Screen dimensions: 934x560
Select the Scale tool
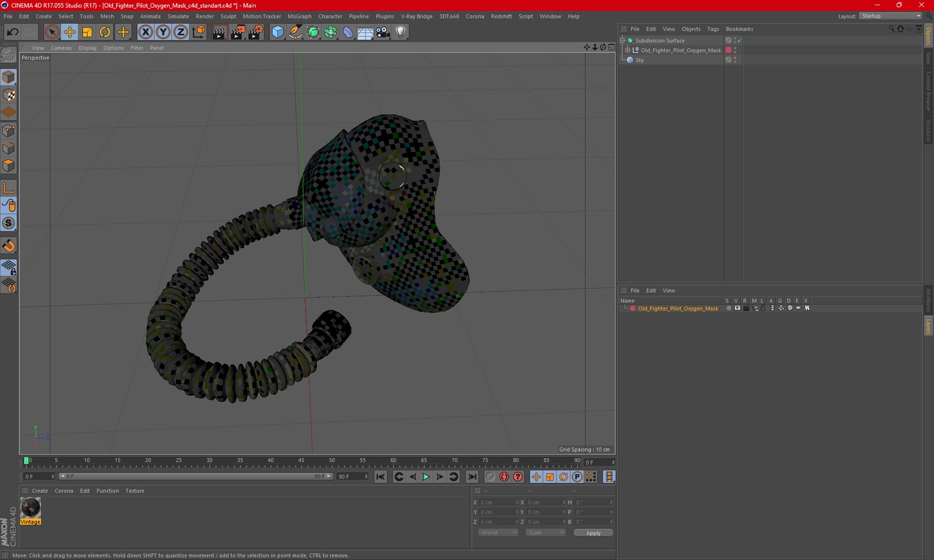[87, 32]
